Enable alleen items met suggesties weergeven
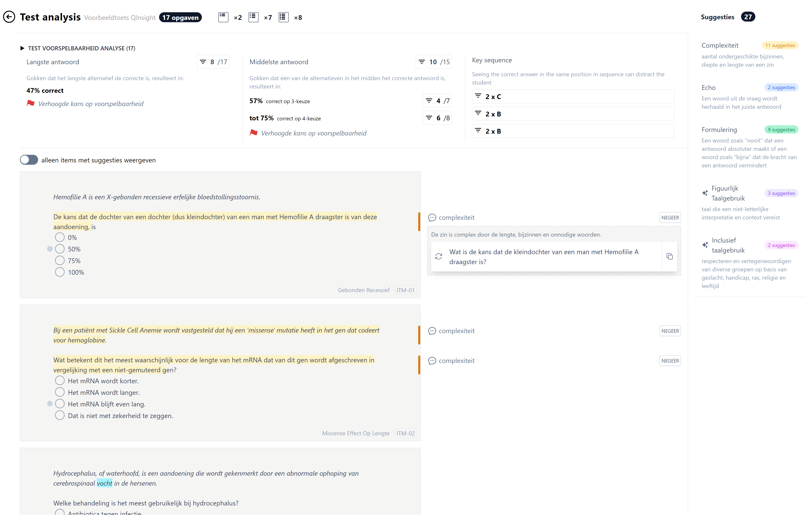812x515 pixels. (29, 160)
